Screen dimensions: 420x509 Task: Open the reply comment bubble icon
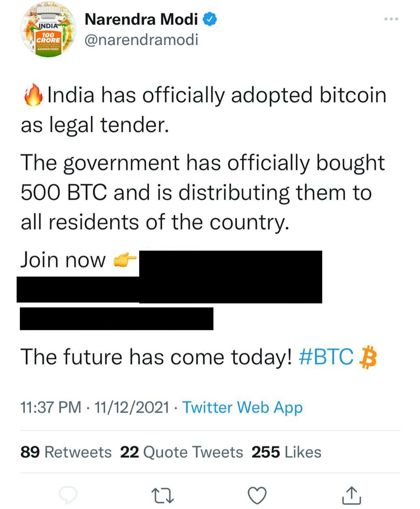pos(68,494)
